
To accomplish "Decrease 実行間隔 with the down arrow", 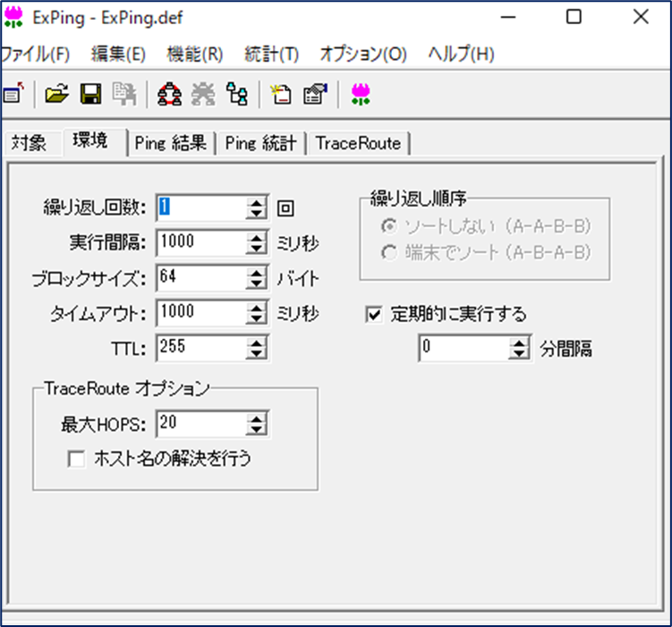I will 257,249.
